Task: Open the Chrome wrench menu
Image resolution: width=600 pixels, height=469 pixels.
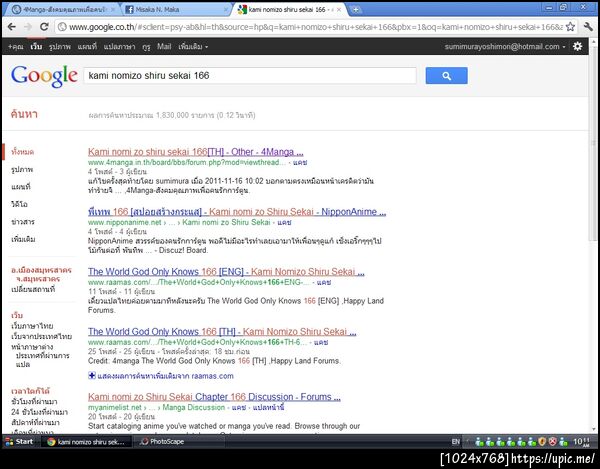Action: pyautogui.click(x=588, y=26)
